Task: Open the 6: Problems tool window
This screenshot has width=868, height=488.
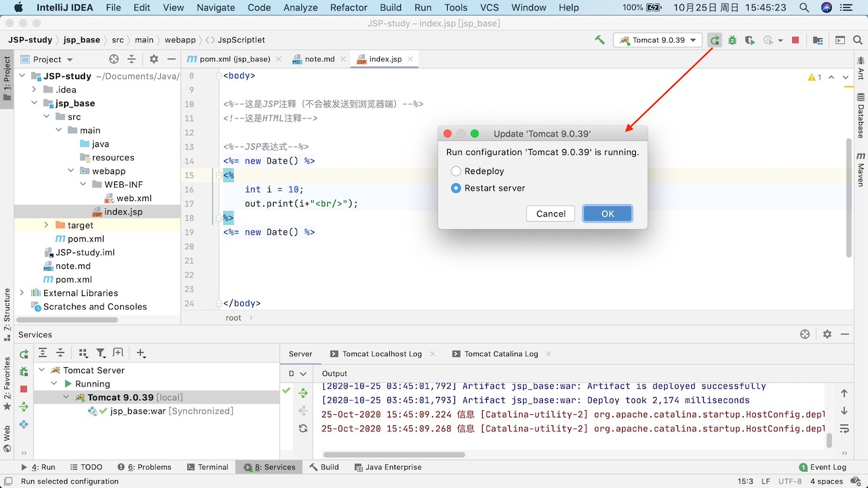Action: 144,467
